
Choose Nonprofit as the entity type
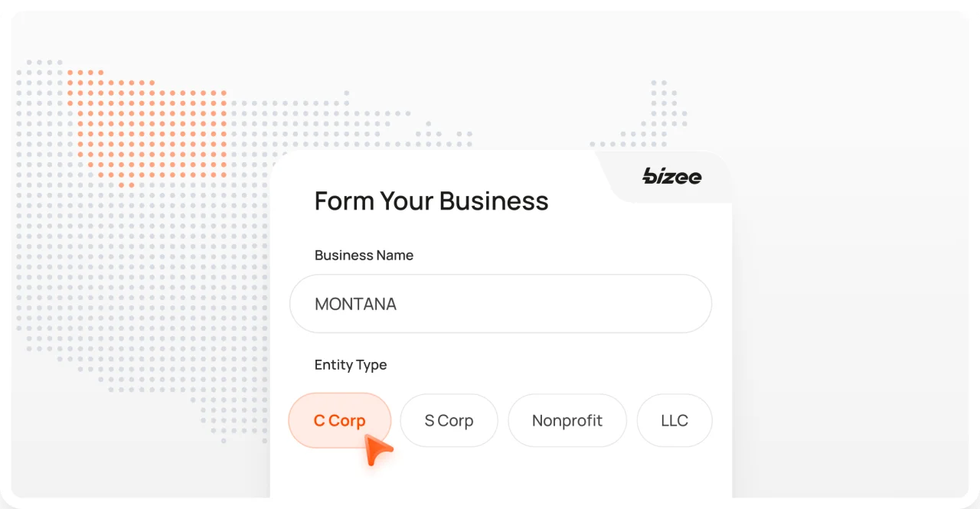567,420
